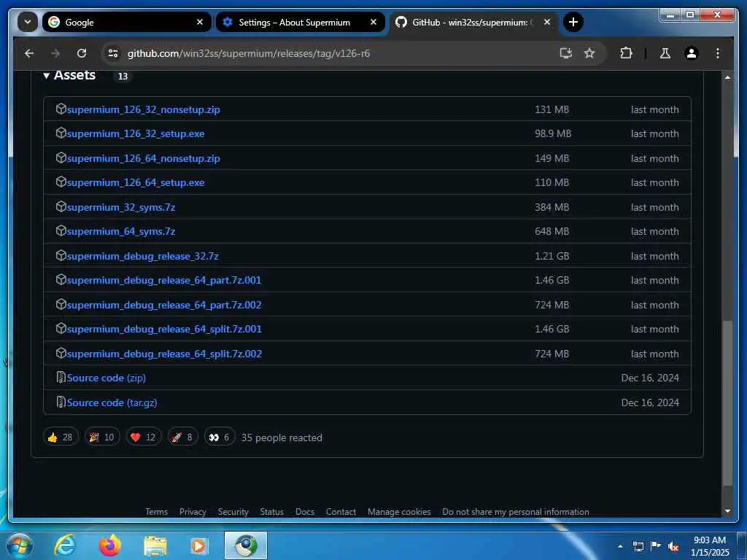This screenshot has height=560, width=747.
Task: Open the profile avatar menu
Action: point(692,53)
